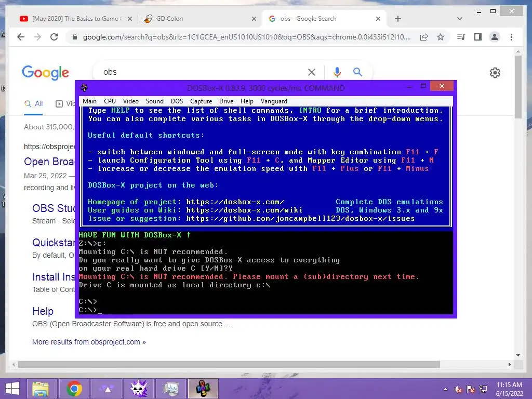This screenshot has height=399, width=532.
Task: Open the white triangle taskbar app
Action: click(x=107, y=389)
